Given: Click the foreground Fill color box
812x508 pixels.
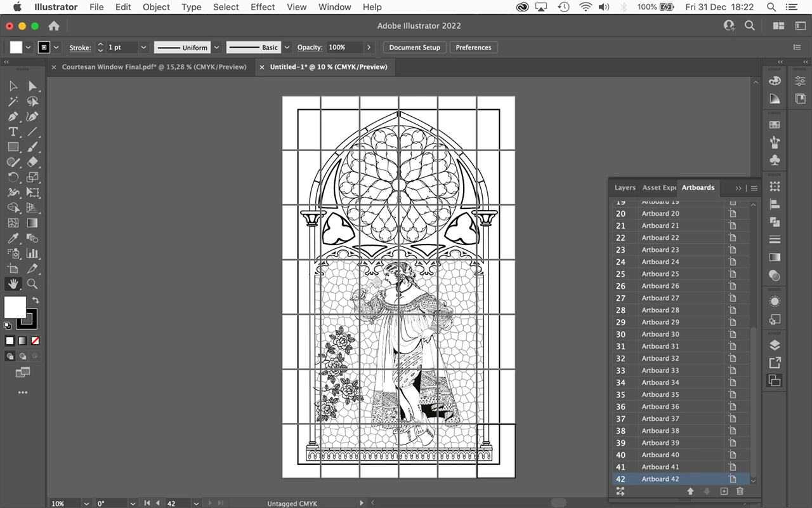Looking at the screenshot, I should coord(15,307).
